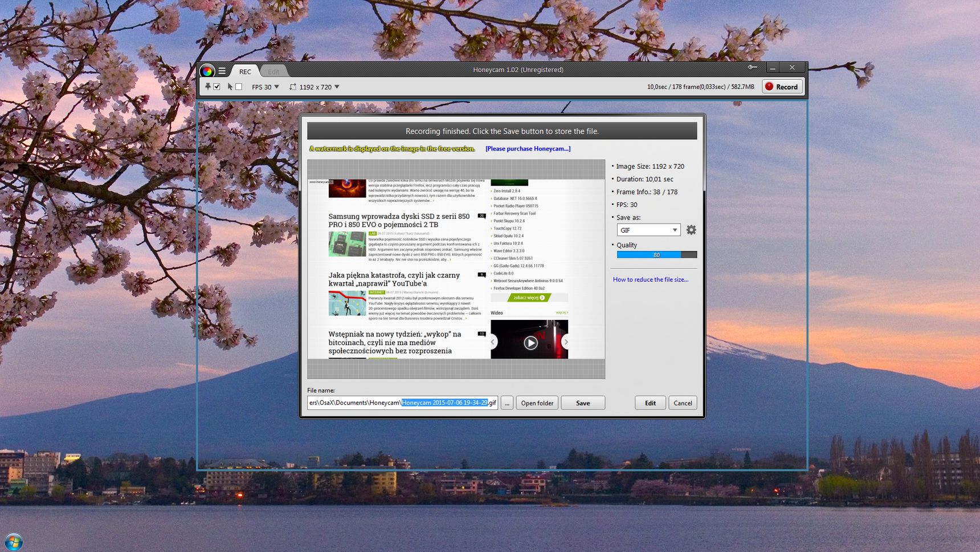Click the Open folder button
This screenshot has height=552, width=980.
tap(537, 403)
